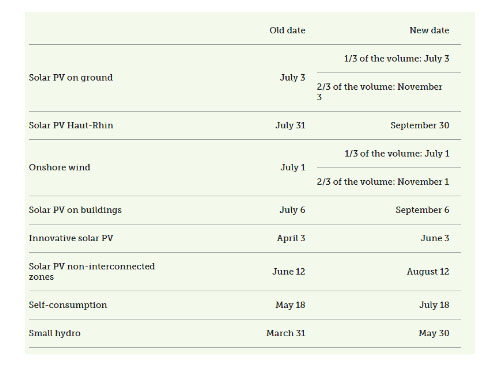Viewport: 490px width, 370px height.
Task: Click the "July 31" old date cell
Action: tap(290, 125)
